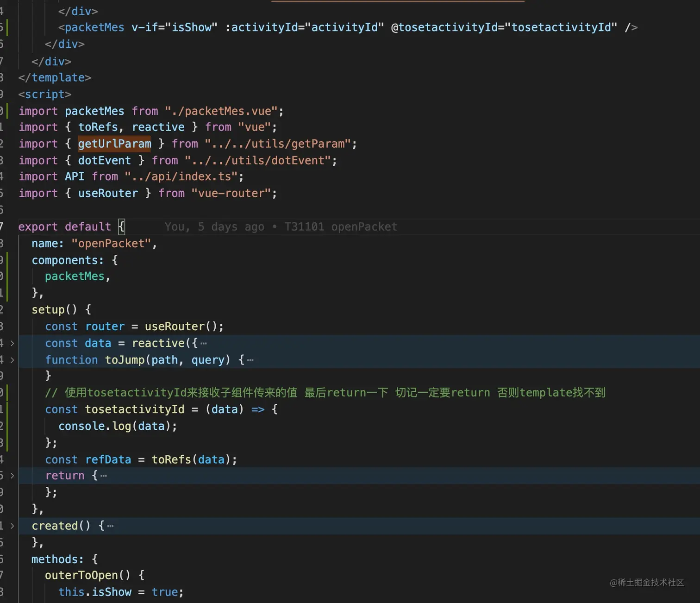This screenshot has width=700, height=603.
Task: Click the 'methods:' property key
Action: click(x=58, y=559)
